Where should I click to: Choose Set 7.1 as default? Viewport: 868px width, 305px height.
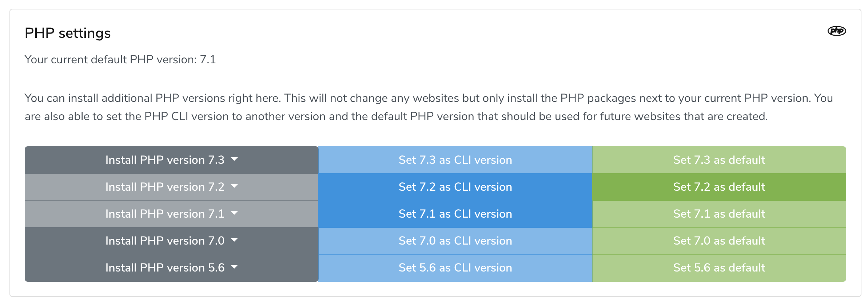point(719,214)
